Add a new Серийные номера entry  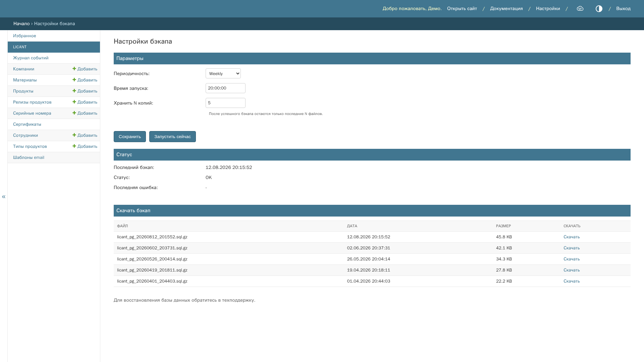click(x=85, y=113)
